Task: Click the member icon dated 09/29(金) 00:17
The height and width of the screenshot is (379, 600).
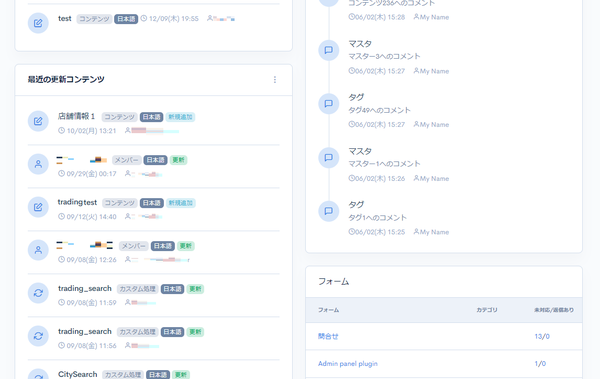Action: coord(38,164)
